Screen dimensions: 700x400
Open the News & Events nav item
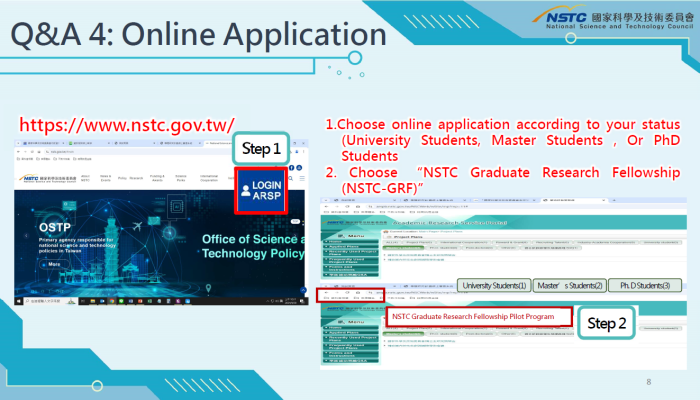(106, 178)
